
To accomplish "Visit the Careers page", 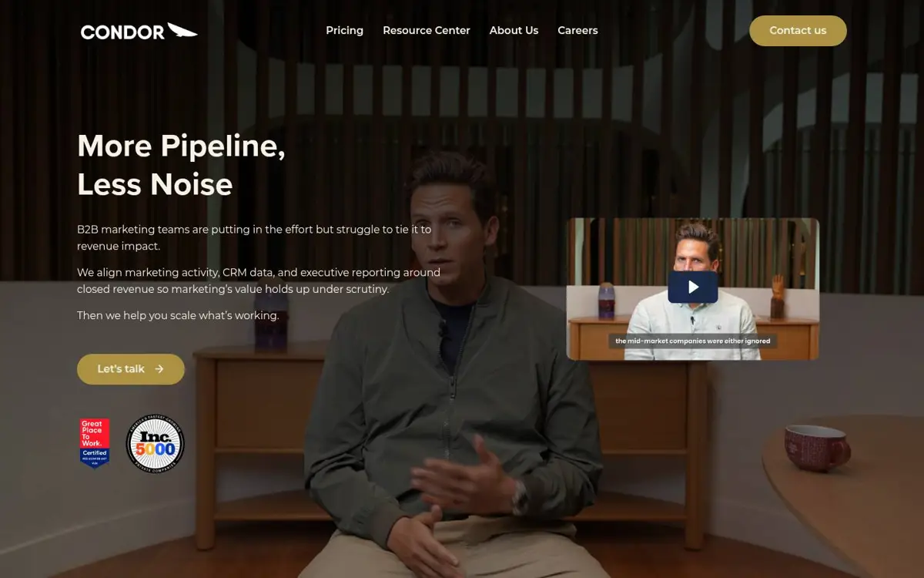I will pyautogui.click(x=577, y=31).
